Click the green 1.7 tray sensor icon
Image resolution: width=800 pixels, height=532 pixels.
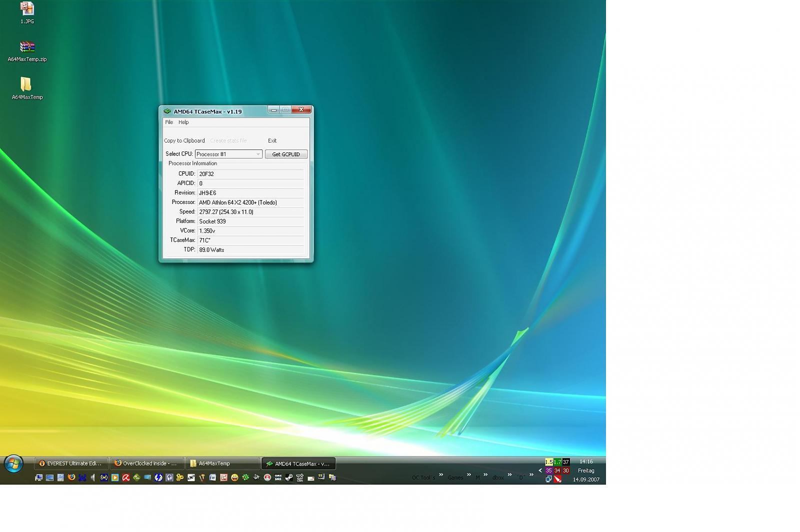tap(557, 462)
